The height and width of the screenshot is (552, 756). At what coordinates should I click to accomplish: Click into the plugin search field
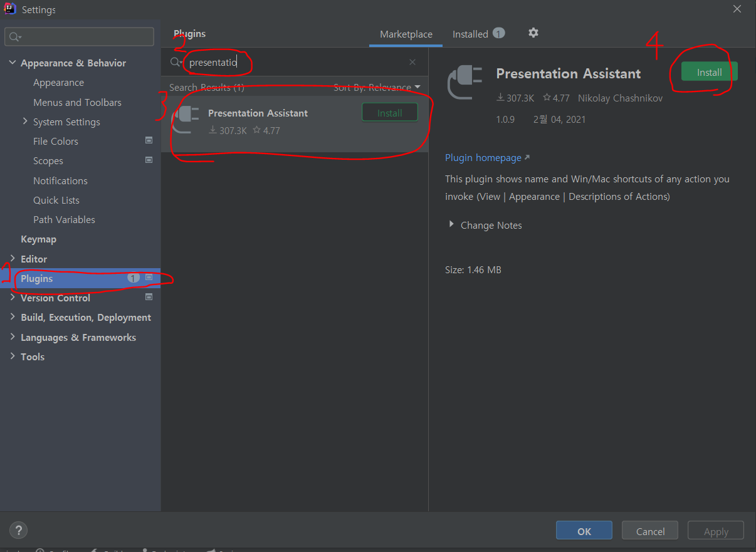(295, 62)
